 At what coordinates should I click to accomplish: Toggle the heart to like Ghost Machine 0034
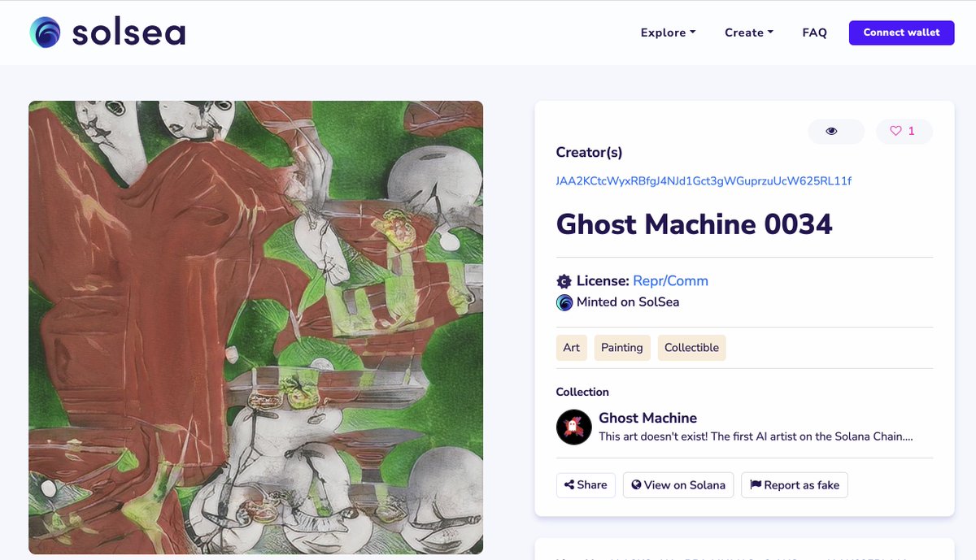[895, 131]
